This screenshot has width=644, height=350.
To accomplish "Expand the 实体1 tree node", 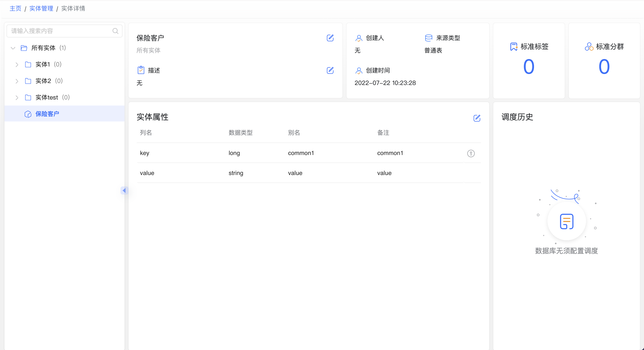I will (x=17, y=64).
